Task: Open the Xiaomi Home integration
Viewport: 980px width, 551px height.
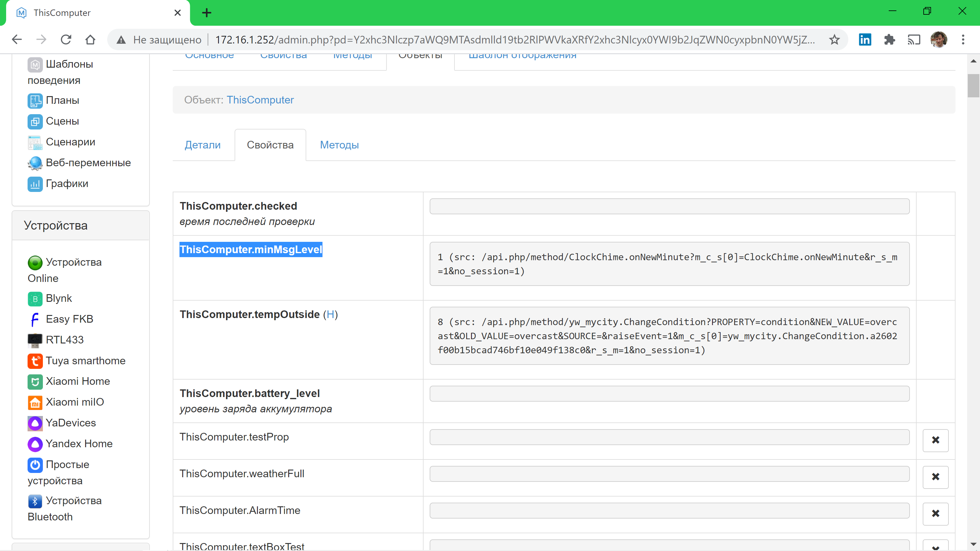Action: (77, 381)
